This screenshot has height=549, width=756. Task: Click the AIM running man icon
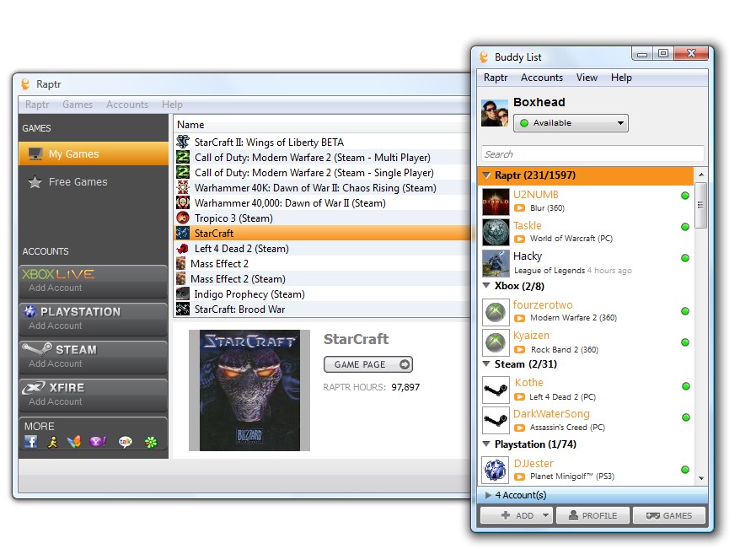tap(53, 442)
